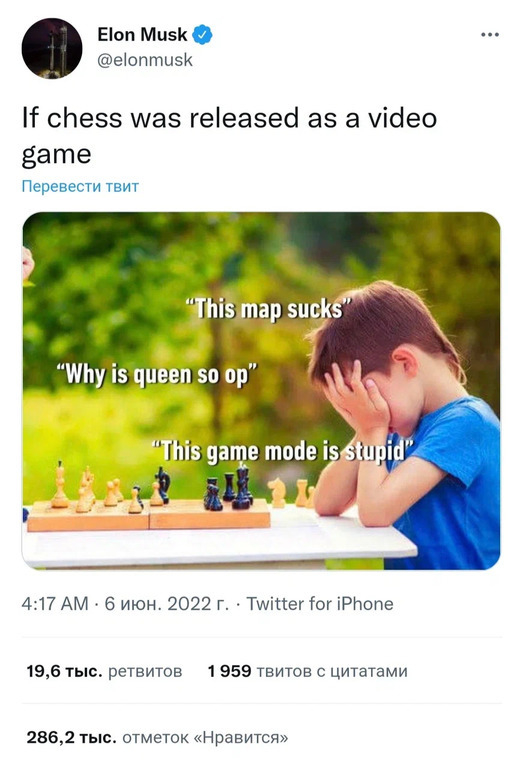
Task: Show 286,2 тыс. отметок «Нравится» list
Action: pos(157,737)
